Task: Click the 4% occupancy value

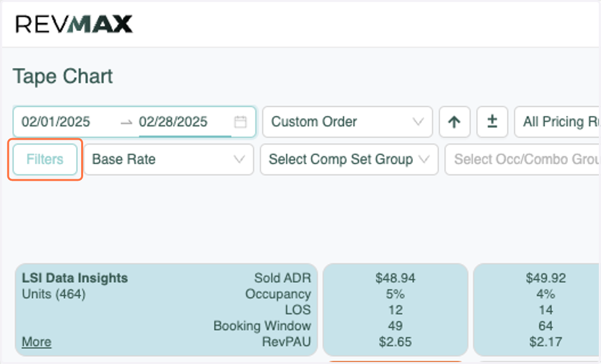Action: pyautogui.click(x=546, y=294)
